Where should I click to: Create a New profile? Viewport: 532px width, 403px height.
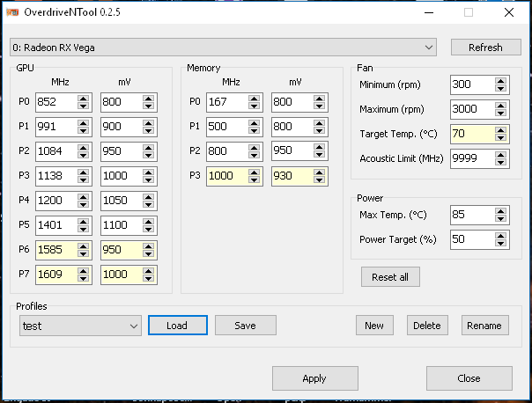(x=374, y=326)
